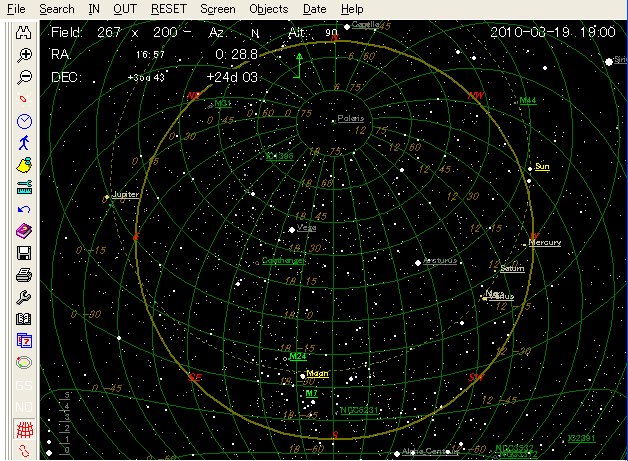Toggle the red constellation figure icon

(x=24, y=451)
